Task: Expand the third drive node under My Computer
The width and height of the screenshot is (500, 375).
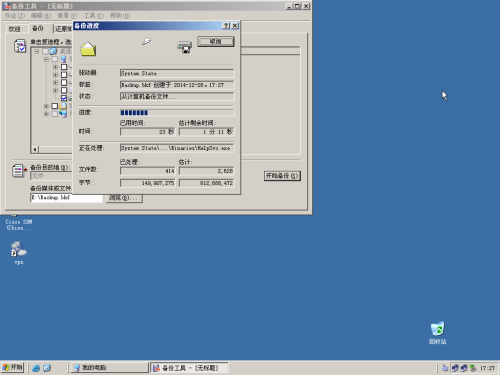Action: coord(55,83)
